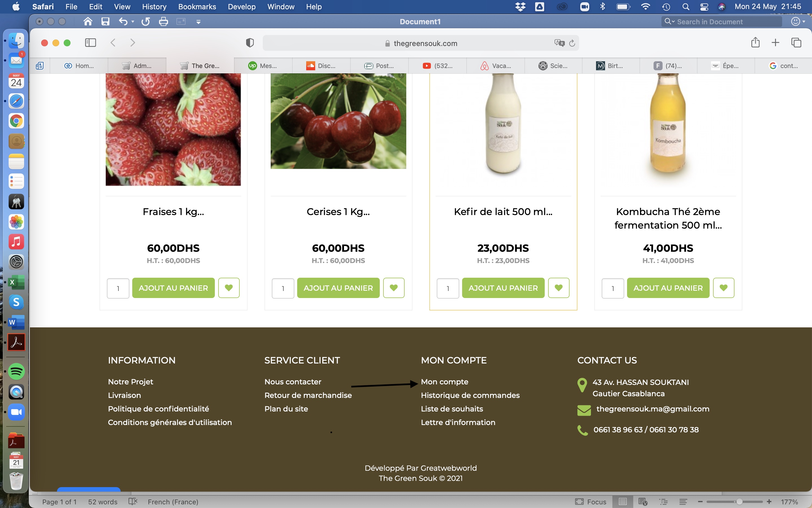Open Nous contacter link
The width and height of the screenshot is (812, 508).
[x=293, y=382]
